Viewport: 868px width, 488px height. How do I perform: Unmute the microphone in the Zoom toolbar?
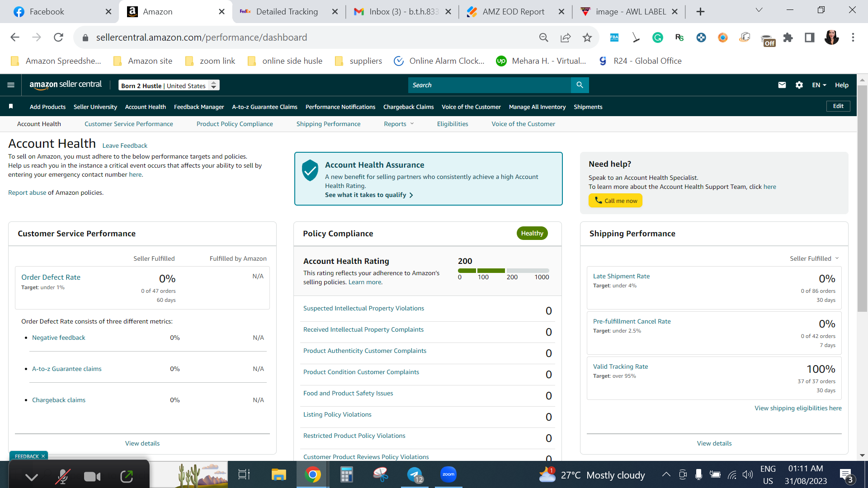pos(63,476)
